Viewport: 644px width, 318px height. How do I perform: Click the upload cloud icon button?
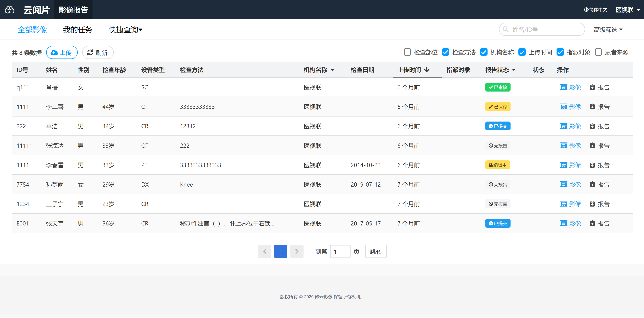pos(54,53)
